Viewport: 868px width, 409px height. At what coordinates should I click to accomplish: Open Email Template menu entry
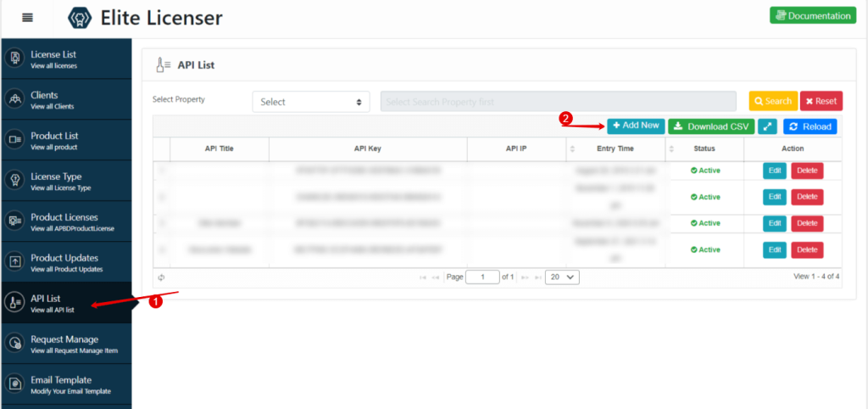coord(66,384)
